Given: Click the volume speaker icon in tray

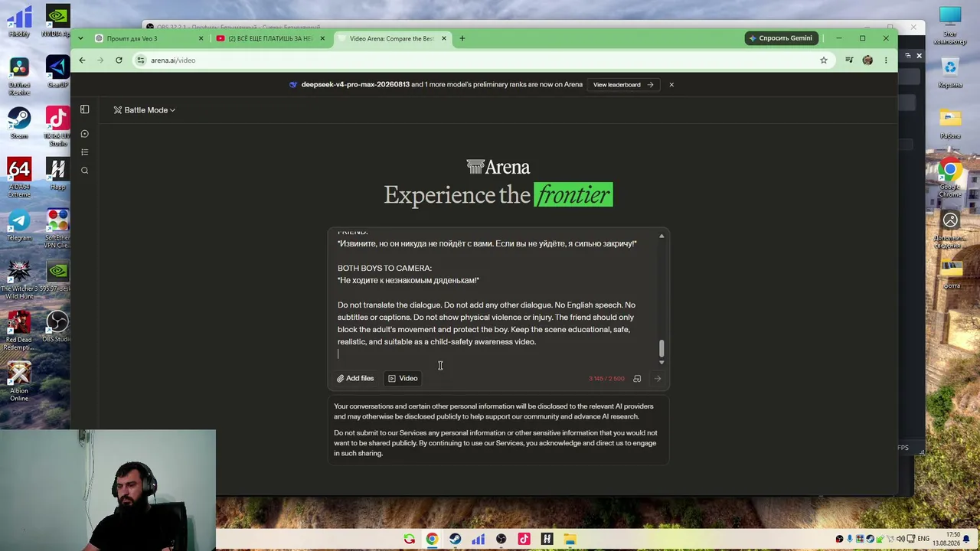Looking at the screenshot, I should click(x=900, y=539).
